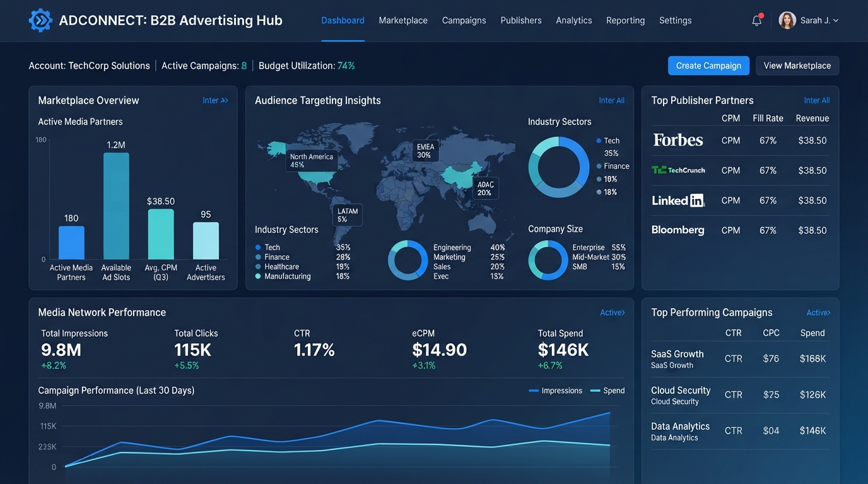Image resolution: width=868 pixels, height=484 pixels.
Task: Click the CPC column header in Top Performing Campaigns
Action: pyautogui.click(x=771, y=333)
